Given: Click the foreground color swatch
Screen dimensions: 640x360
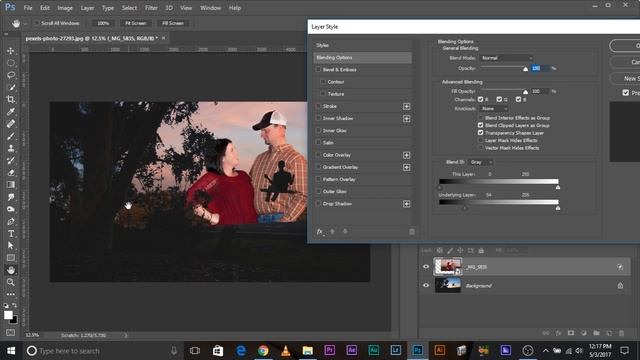Looking at the screenshot, I should coord(8,315).
